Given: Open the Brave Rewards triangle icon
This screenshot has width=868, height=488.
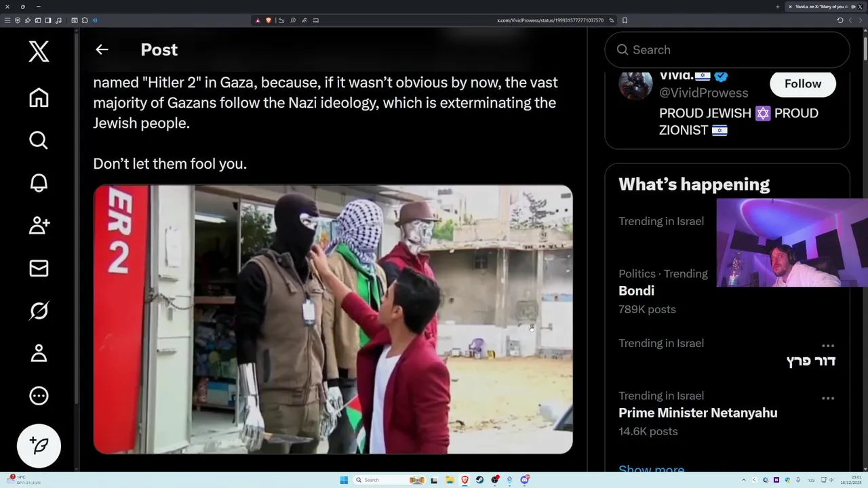Looking at the screenshot, I should (x=258, y=20).
